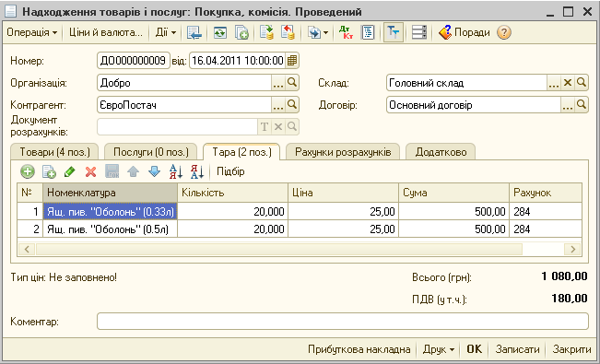This screenshot has width=600, height=364.
Task: Open the Операція dropdown menu
Action: [x=31, y=32]
